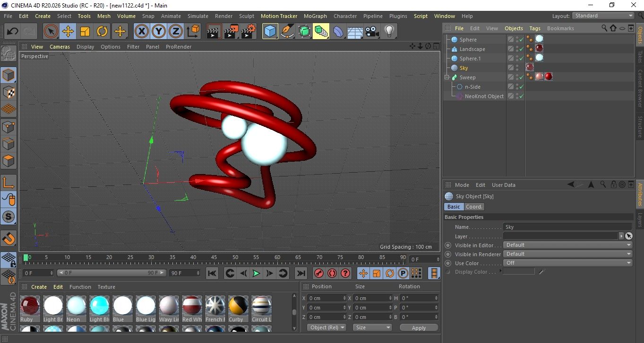Click the Name input field
This screenshot has width=644, height=343.
coord(567,227)
